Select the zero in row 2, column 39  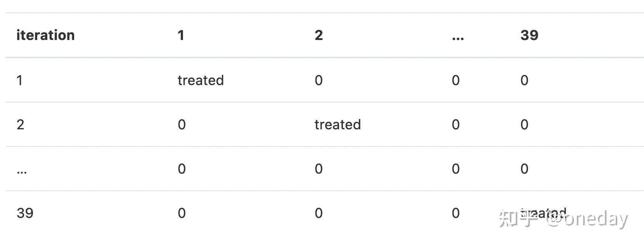coord(524,125)
